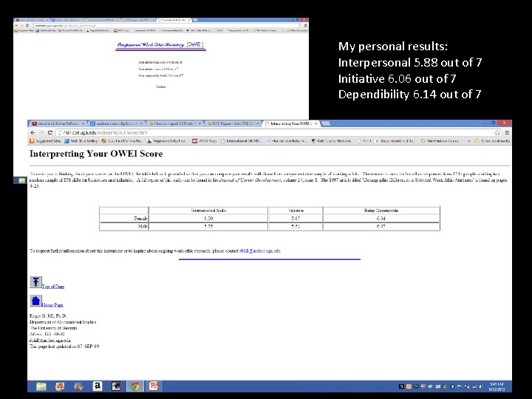Open the 'The Hardware Connection' bookmark

point(440,141)
